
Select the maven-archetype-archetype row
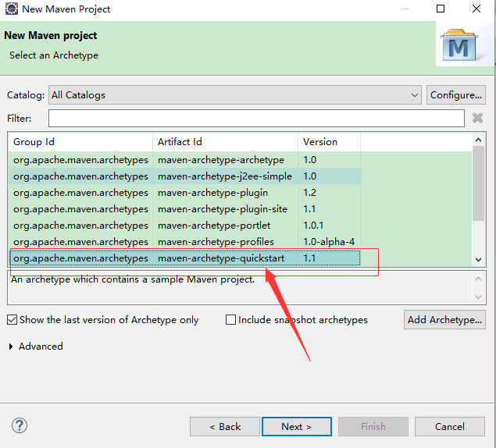[x=184, y=160]
